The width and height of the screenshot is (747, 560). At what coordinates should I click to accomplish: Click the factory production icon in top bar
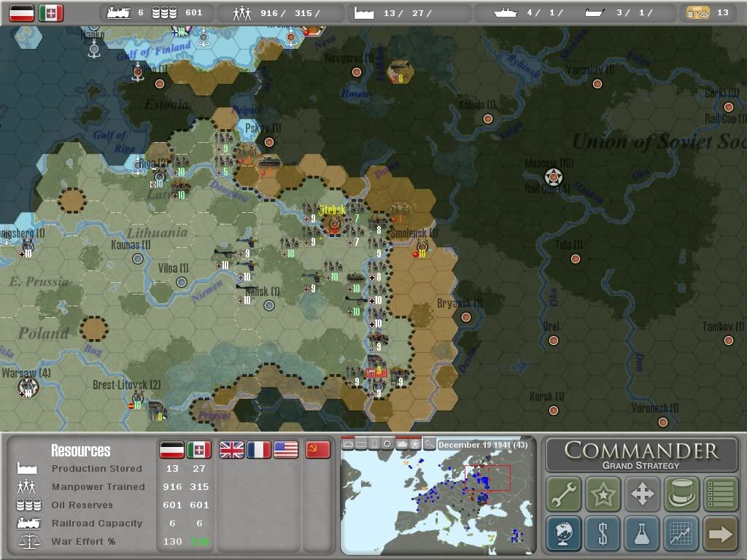[364, 13]
